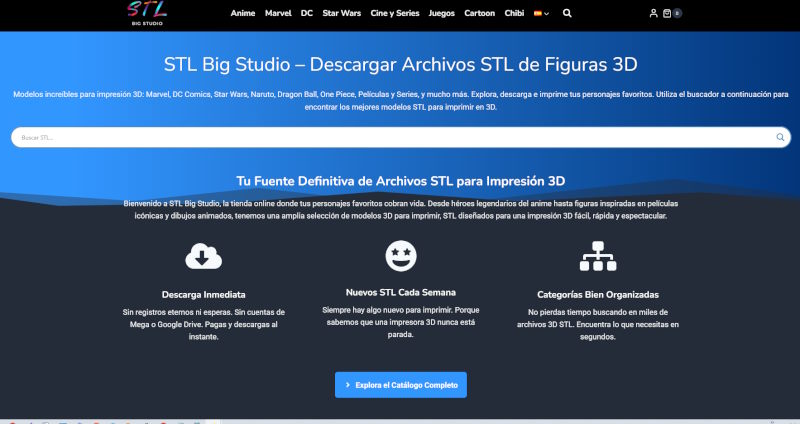
Task: Expand the Spanish flag language dropdown
Action: click(x=541, y=13)
